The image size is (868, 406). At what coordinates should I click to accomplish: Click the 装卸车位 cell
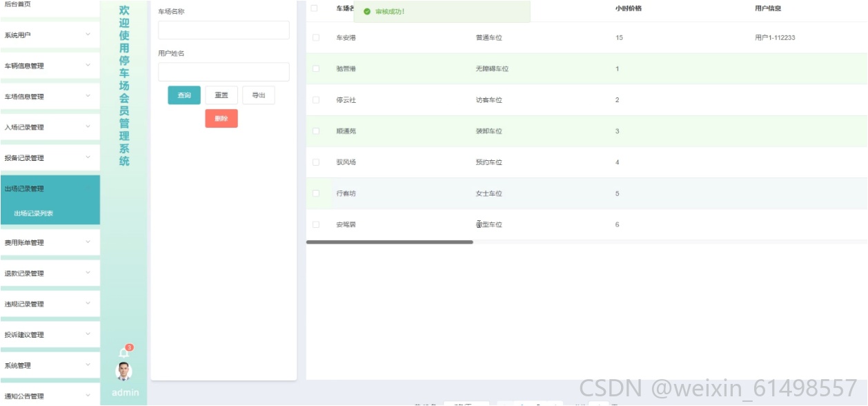[x=489, y=131]
